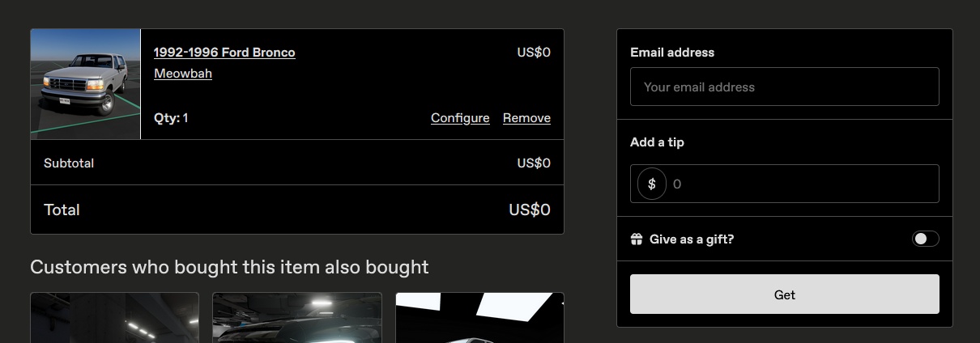This screenshot has height=343, width=980.
Task: Click the Subtotal row label
Action: (69, 163)
